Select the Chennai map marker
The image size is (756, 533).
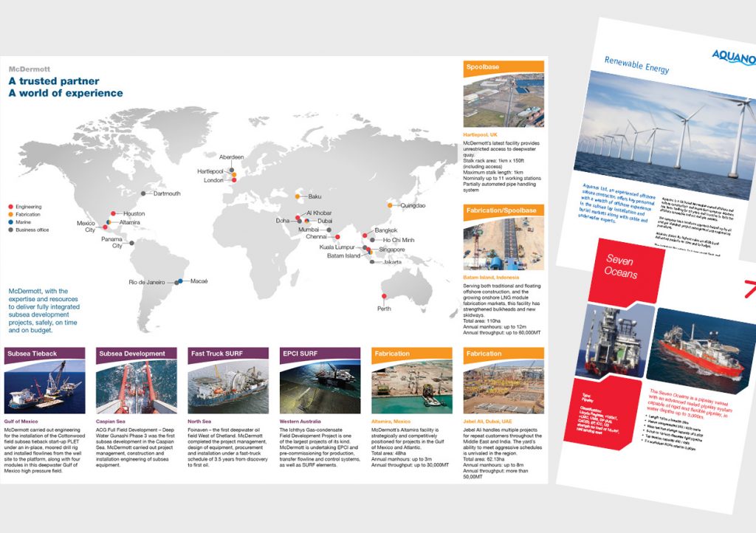pos(337,237)
